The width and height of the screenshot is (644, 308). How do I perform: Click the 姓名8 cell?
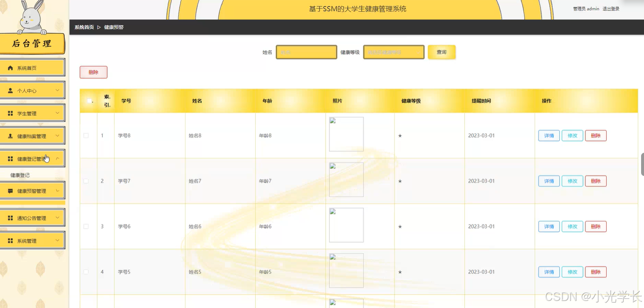(195, 136)
